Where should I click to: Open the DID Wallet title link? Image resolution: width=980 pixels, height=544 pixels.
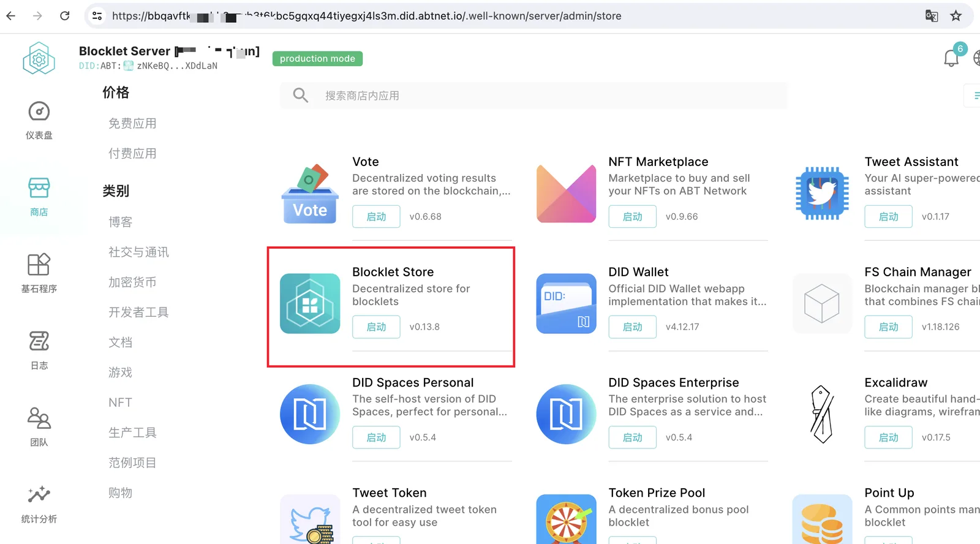pos(638,272)
